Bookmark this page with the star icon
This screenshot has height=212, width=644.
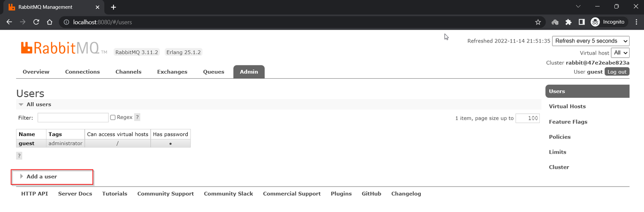538,22
